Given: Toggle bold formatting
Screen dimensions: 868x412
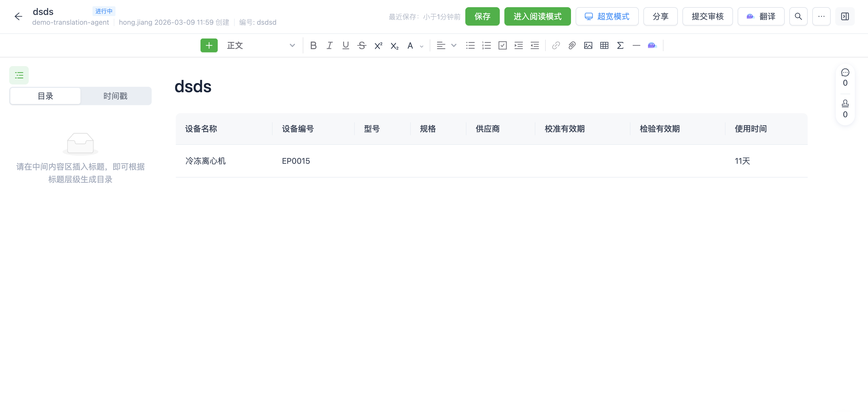Looking at the screenshot, I should [313, 45].
